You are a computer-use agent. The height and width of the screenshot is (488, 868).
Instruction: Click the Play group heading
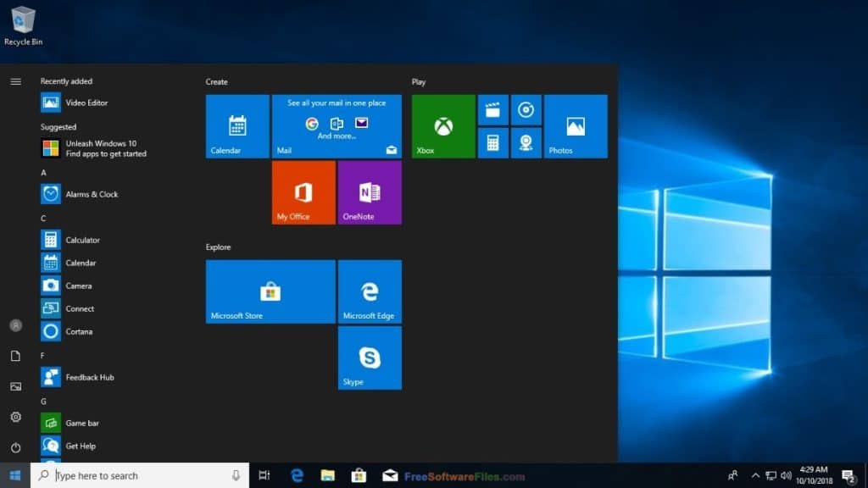(x=419, y=82)
